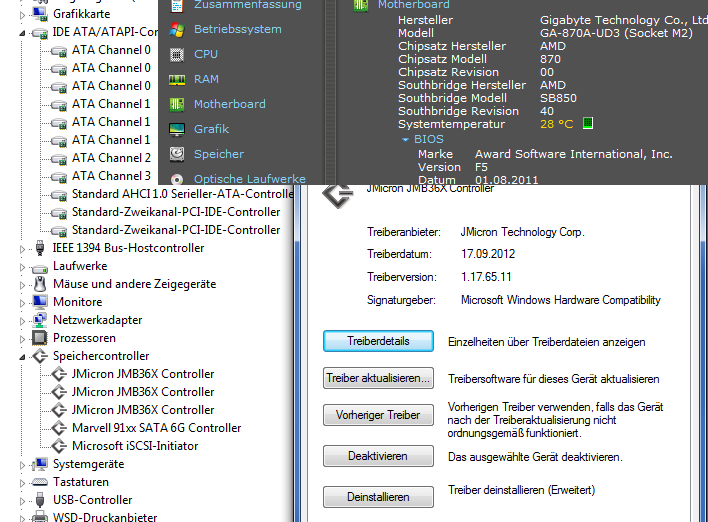Expand the Netzwerkadapter node
The image size is (708, 522).
point(22,321)
